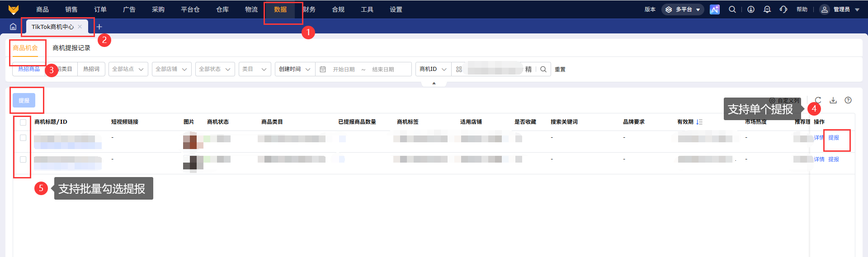The height and width of the screenshot is (257, 868).
Task: Click the customer service headset icon
Action: [783, 9]
